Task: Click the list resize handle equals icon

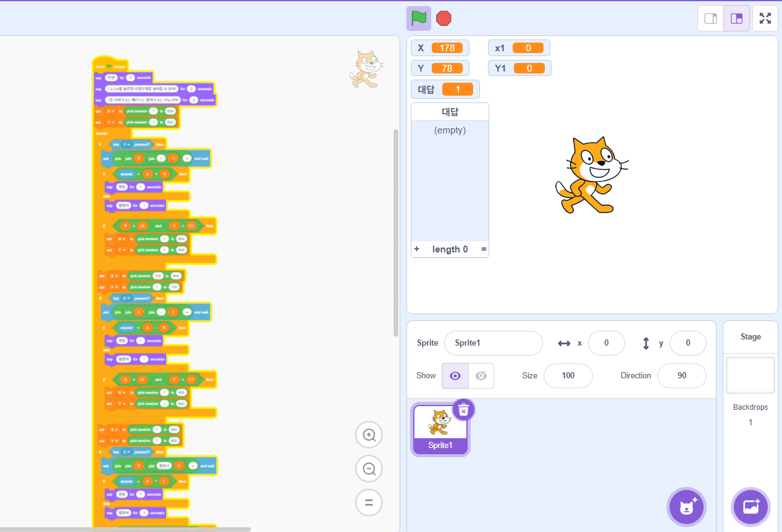Action: [x=484, y=249]
